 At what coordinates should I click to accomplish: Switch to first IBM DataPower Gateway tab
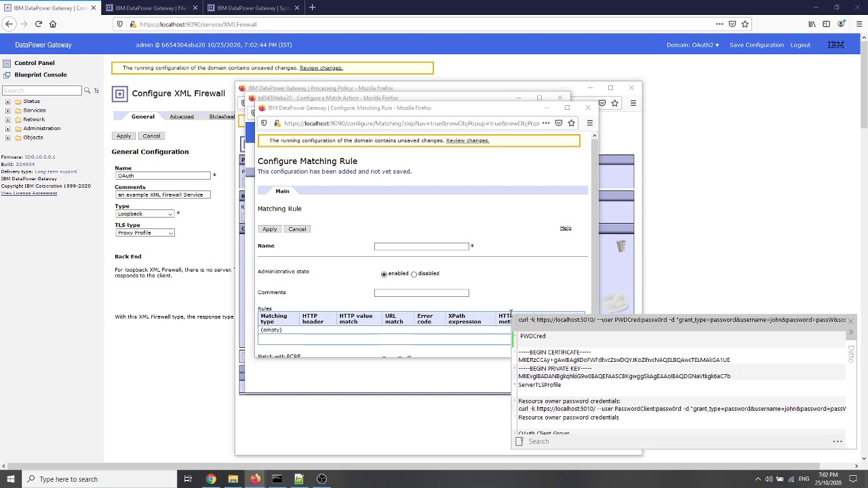coord(50,7)
